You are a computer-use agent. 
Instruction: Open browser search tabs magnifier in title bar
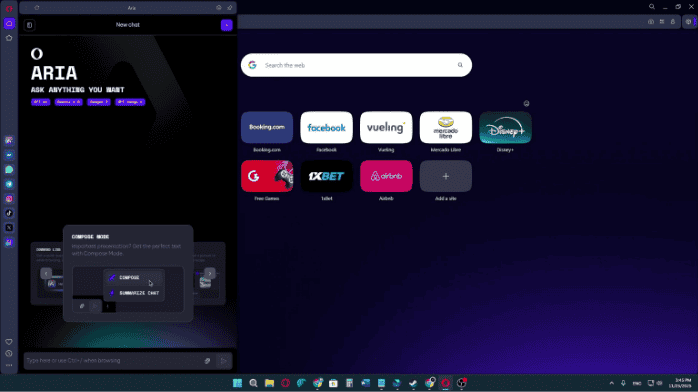click(x=652, y=7)
